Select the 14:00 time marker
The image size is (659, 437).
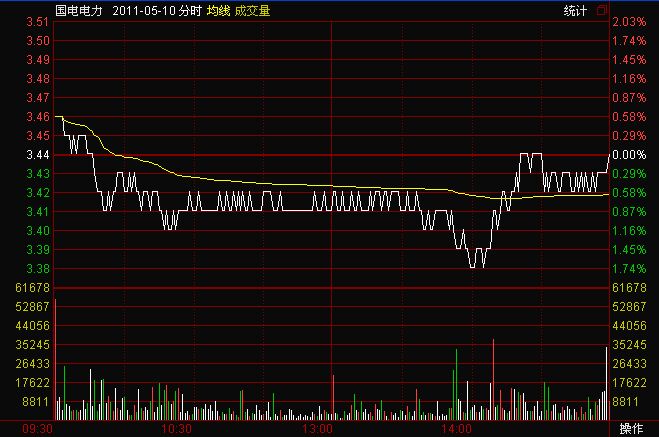coord(457,429)
